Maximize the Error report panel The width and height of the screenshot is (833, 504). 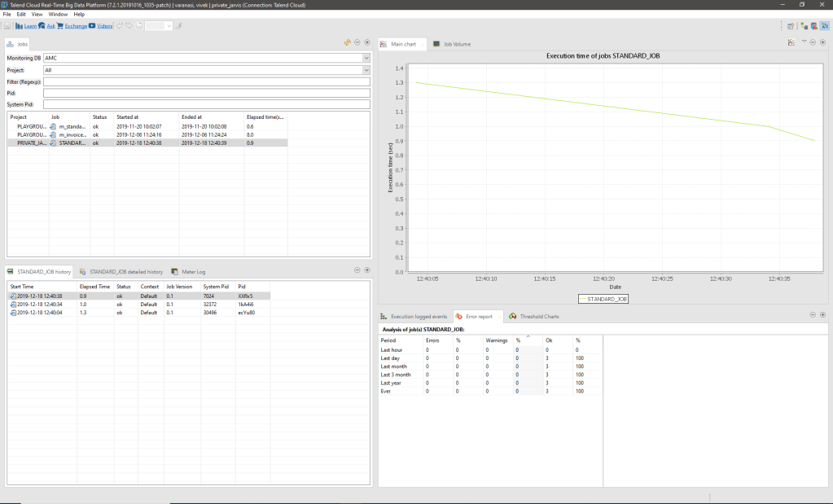(822, 314)
